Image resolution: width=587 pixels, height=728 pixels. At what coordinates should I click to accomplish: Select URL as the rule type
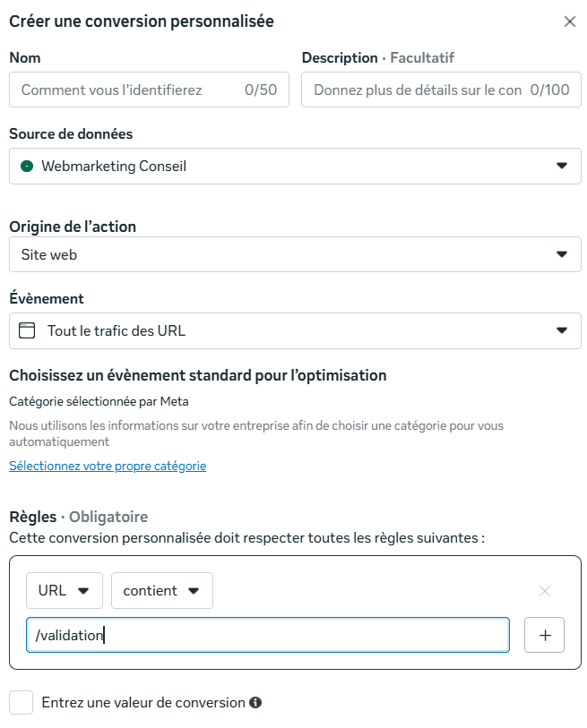click(64, 590)
